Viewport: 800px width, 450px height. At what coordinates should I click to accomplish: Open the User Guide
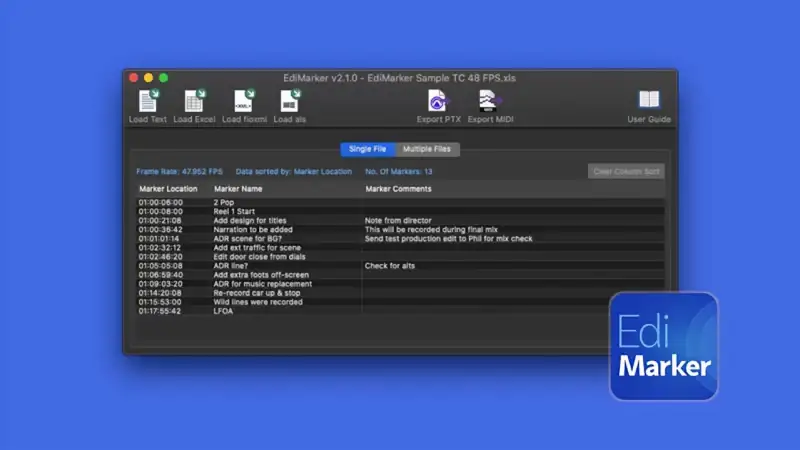(x=649, y=106)
